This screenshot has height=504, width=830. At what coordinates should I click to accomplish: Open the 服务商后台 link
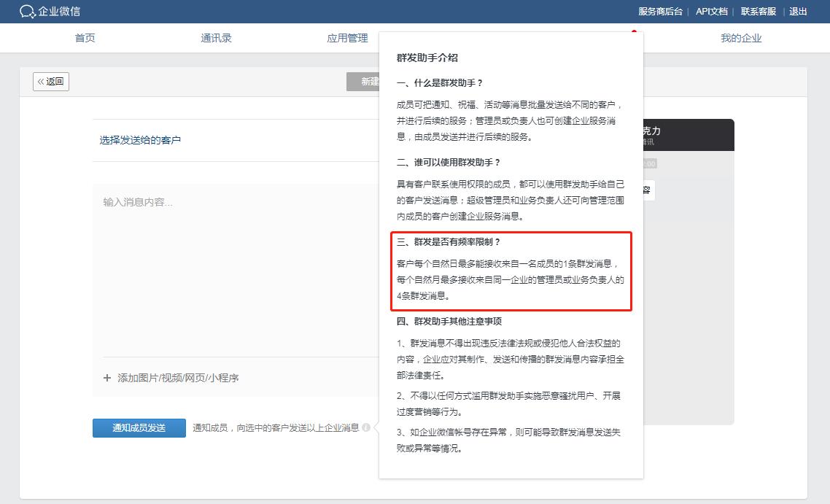663,12
